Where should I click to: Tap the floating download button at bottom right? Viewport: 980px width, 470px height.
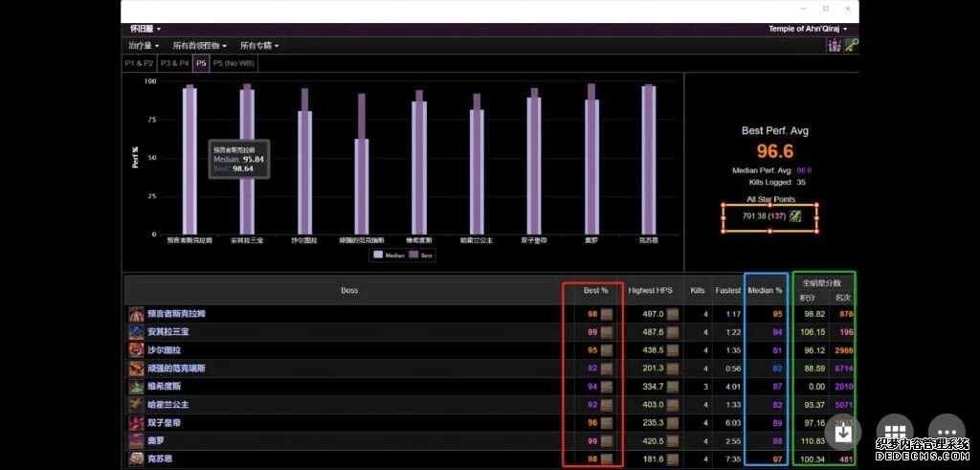coord(843,432)
